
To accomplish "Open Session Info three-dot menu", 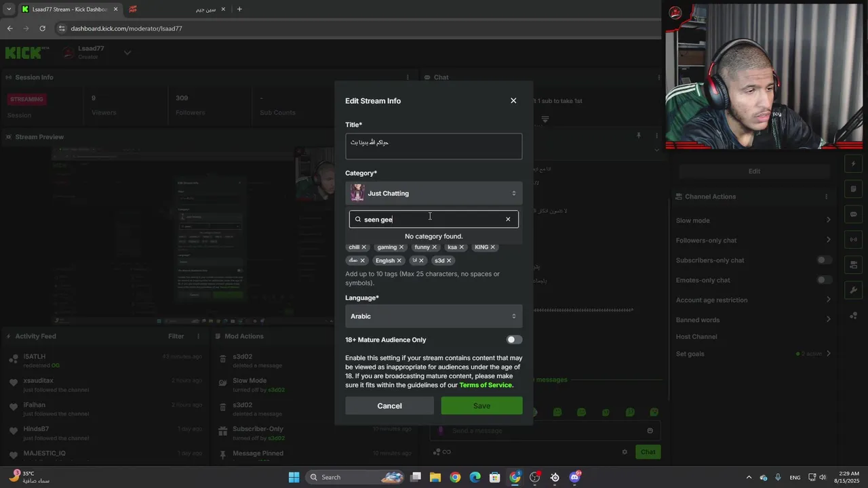I will (x=408, y=77).
